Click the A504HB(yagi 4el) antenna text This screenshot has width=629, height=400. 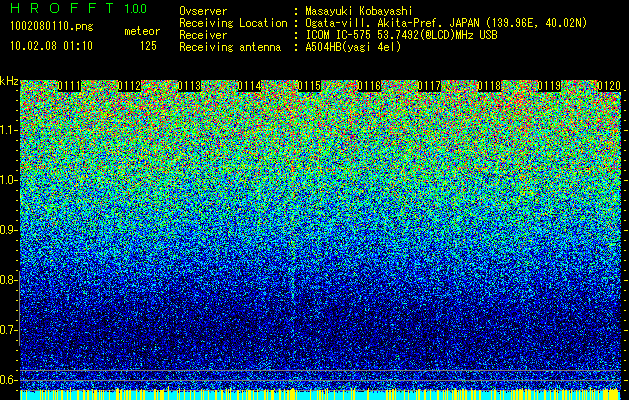point(353,47)
